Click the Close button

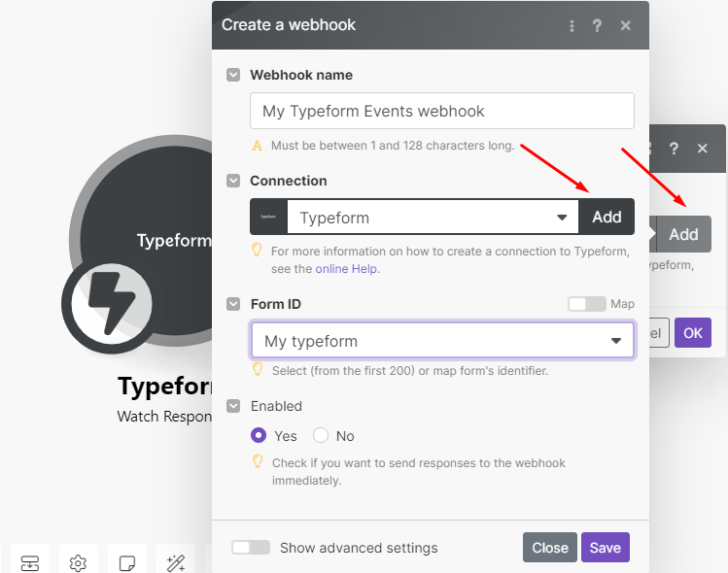550,548
